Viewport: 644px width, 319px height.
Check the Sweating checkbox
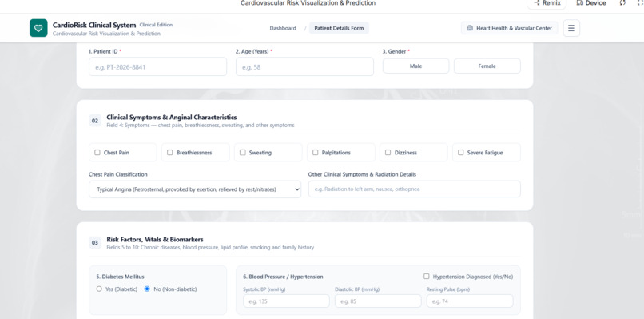pos(243,153)
